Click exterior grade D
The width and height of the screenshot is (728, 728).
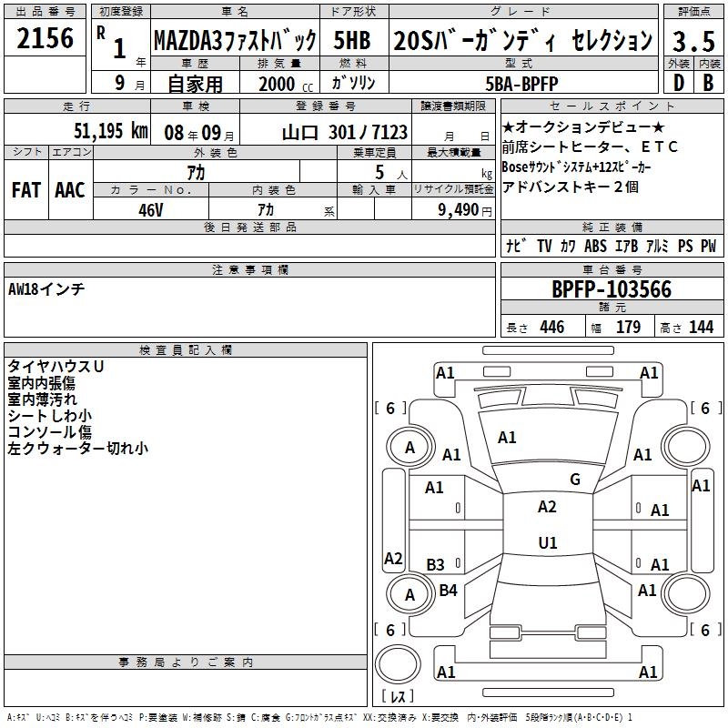coord(678,83)
